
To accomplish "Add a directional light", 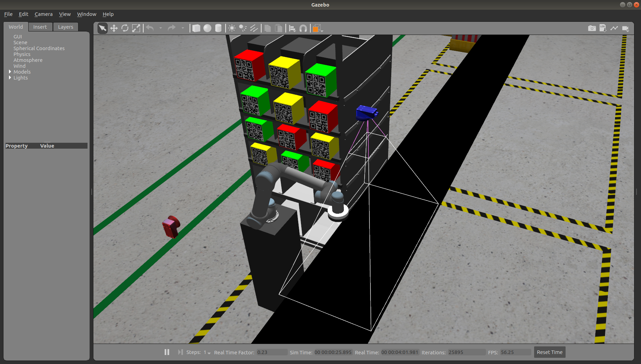I will 254,28.
